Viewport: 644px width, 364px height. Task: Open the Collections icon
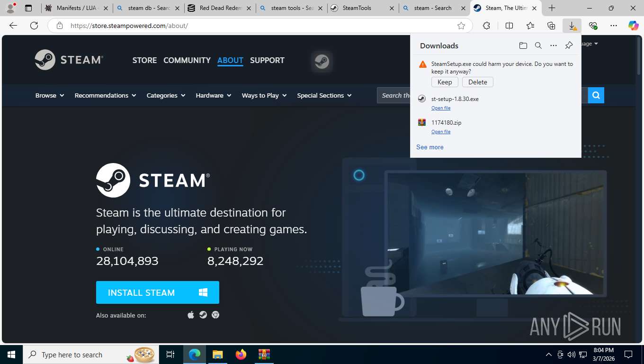[x=551, y=26]
